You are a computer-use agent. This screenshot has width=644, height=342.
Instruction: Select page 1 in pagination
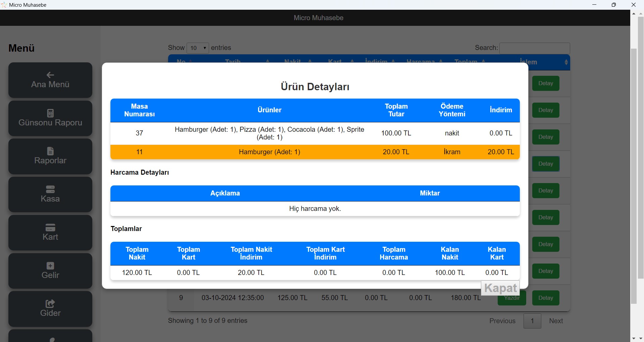[x=532, y=321]
